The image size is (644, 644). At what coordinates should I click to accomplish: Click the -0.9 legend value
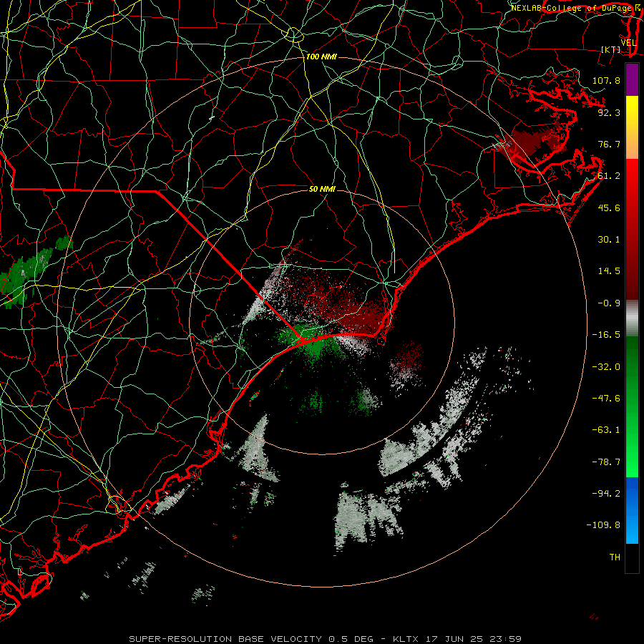(x=609, y=303)
